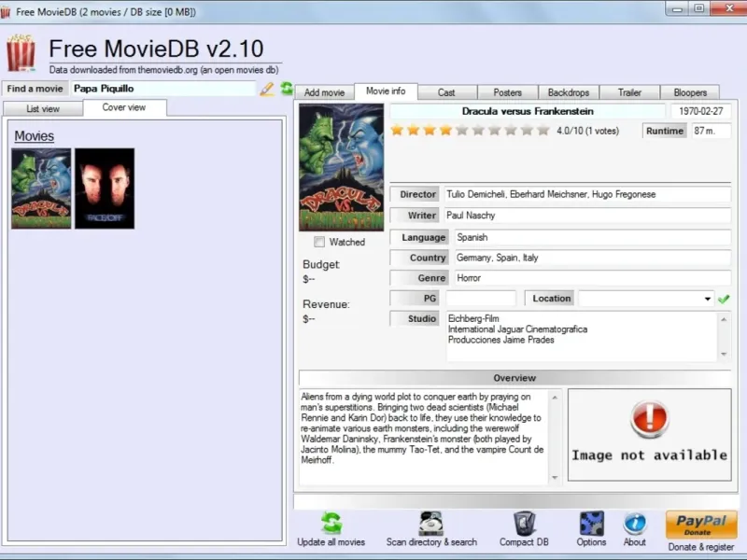Click the Overview description text area
Screen dimensions: 747x560
coord(423,437)
